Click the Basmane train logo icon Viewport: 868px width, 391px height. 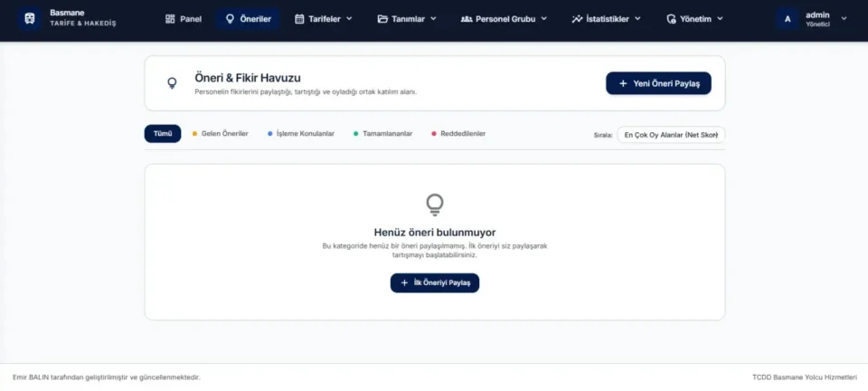point(30,18)
